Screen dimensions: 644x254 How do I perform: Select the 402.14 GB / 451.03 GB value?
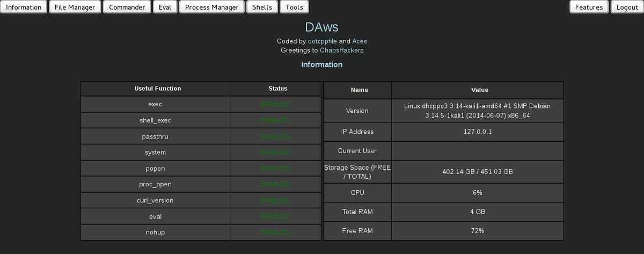click(478, 172)
